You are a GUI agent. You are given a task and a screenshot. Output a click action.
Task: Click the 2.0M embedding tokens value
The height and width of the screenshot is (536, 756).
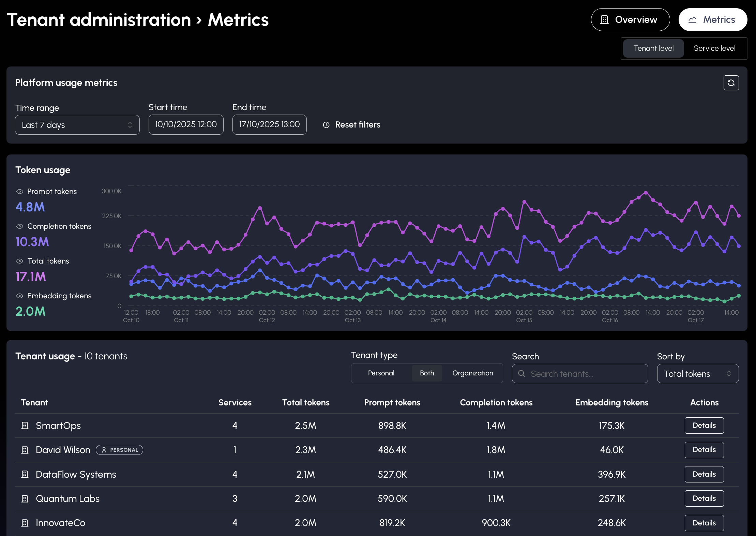pyautogui.click(x=31, y=311)
